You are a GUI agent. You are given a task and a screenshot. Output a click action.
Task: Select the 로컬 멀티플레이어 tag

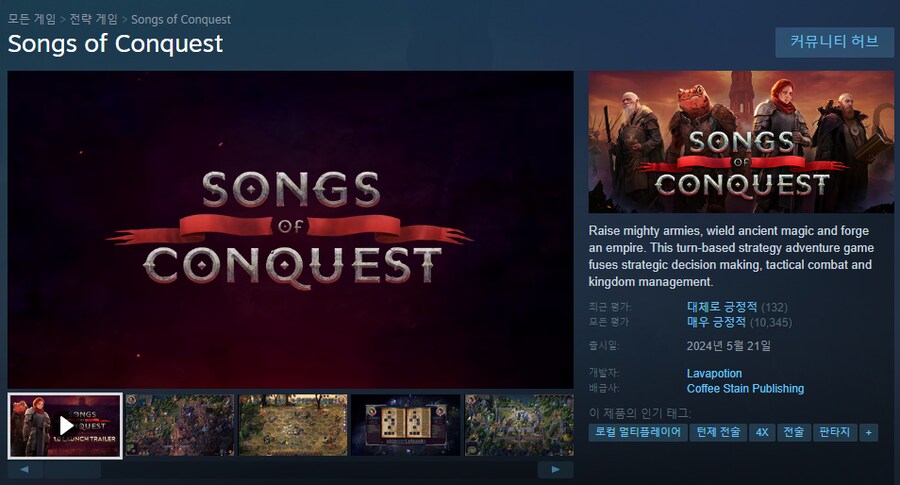tap(638, 432)
